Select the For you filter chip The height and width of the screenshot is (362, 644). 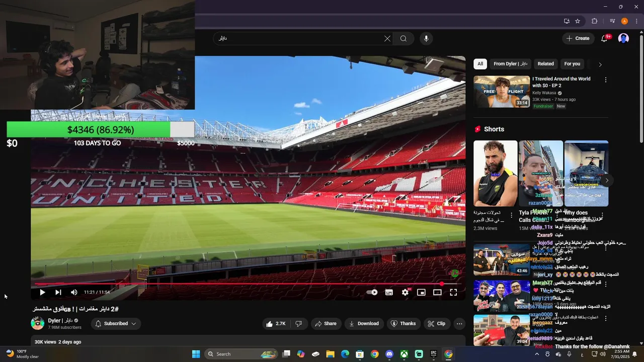572,64
